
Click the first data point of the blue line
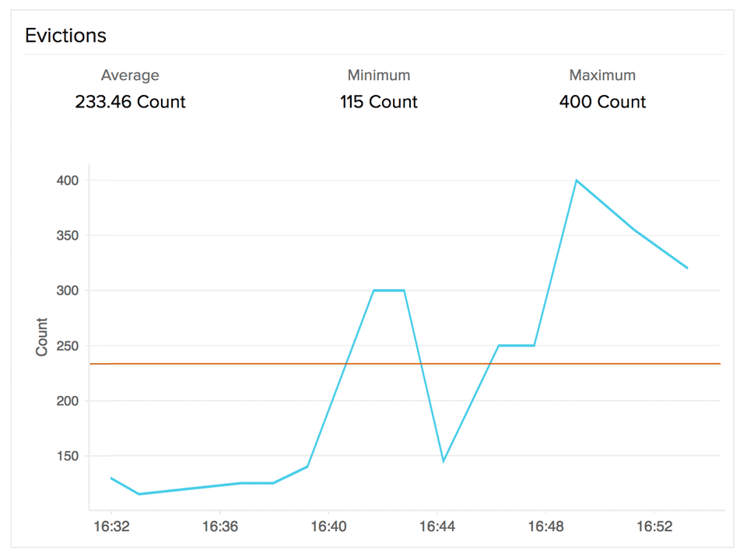pos(111,478)
